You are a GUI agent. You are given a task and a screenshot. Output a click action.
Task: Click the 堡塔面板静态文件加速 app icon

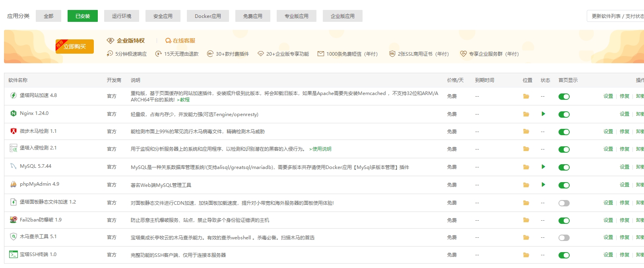14,202
